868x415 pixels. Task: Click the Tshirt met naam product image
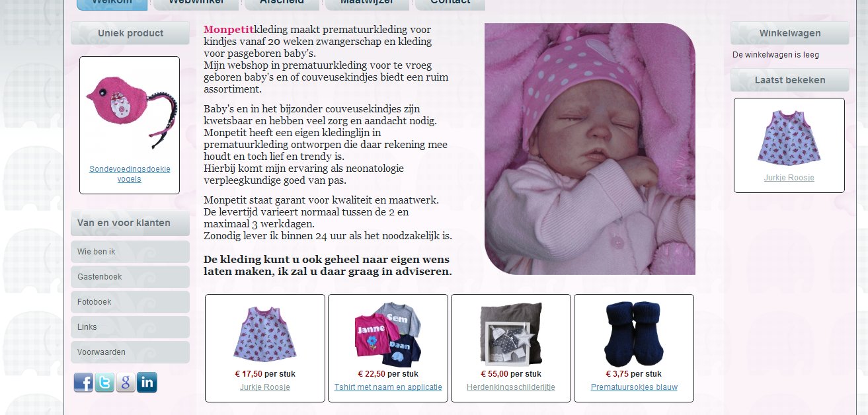(x=388, y=334)
